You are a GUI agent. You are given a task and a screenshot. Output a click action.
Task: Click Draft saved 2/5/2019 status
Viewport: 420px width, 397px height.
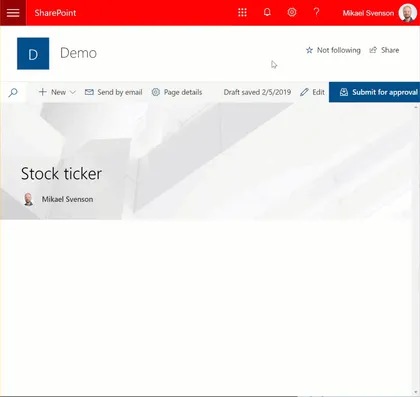[257, 92]
